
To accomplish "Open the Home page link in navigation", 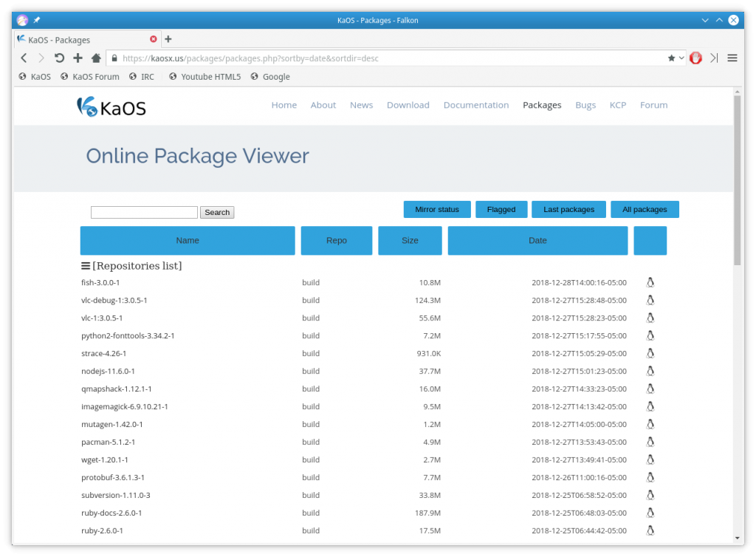I will (x=284, y=105).
